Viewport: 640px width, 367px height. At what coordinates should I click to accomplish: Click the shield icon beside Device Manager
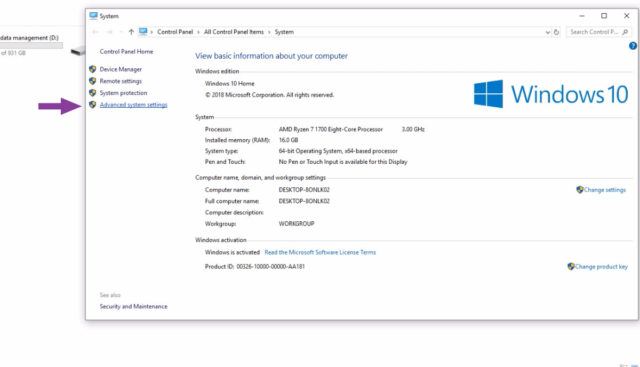click(93, 69)
